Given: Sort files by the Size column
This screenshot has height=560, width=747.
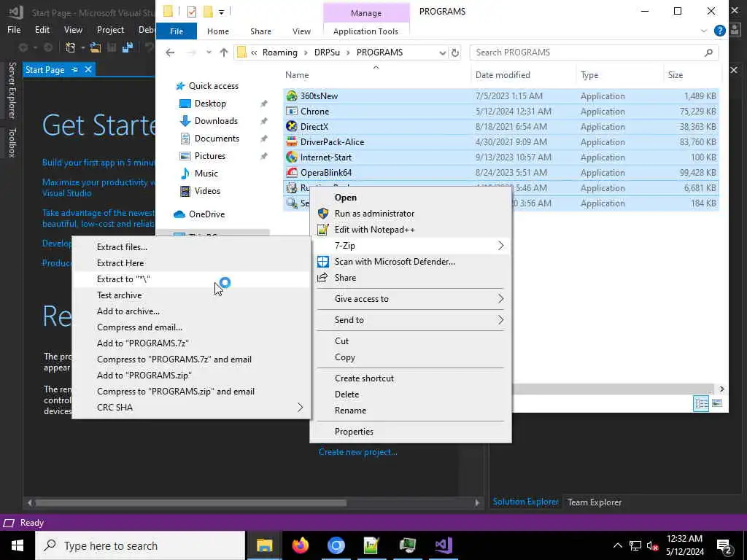Looking at the screenshot, I should [675, 75].
